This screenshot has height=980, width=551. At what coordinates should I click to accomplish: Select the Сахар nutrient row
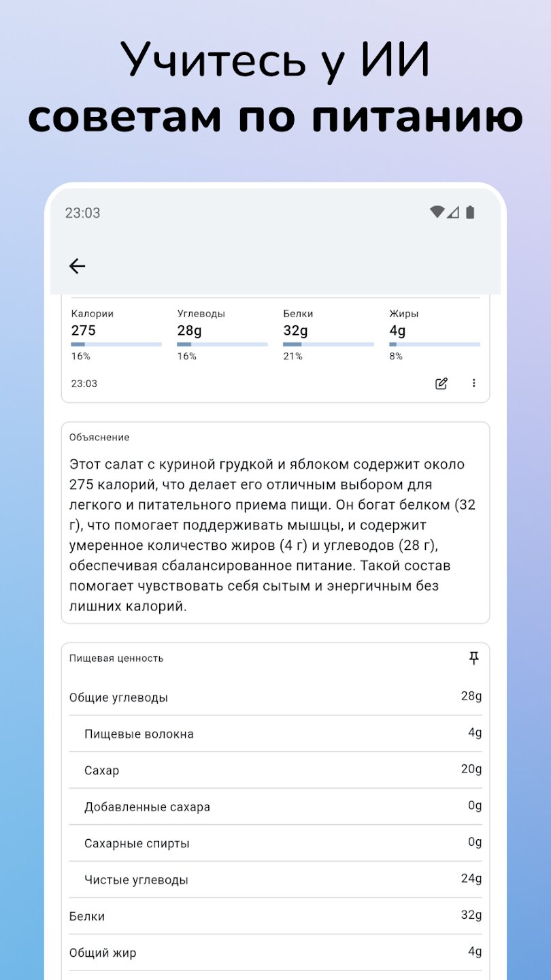click(x=275, y=770)
